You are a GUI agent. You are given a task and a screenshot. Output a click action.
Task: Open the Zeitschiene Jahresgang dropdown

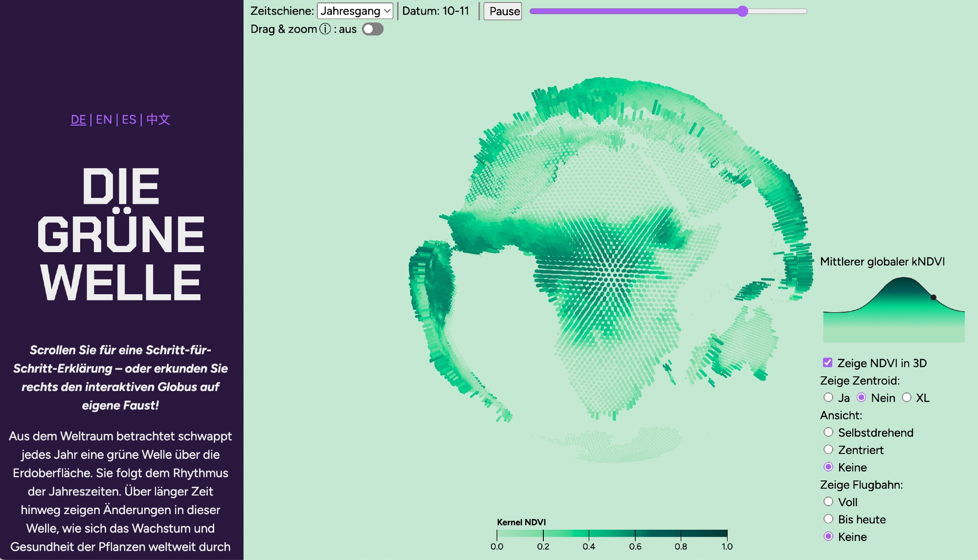355,11
